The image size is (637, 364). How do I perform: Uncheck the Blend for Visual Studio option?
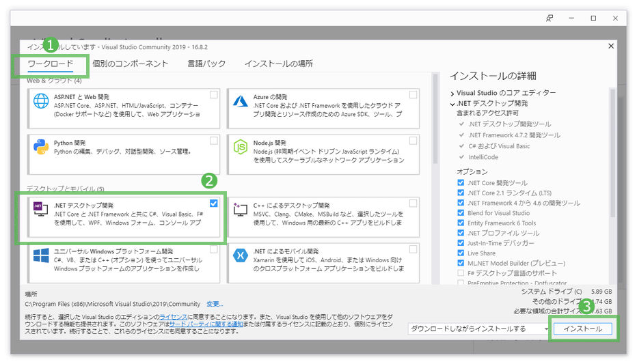(x=461, y=212)
